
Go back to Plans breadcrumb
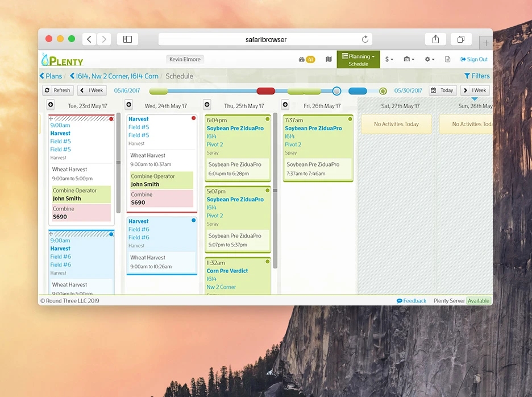click(x=51, y=76)
